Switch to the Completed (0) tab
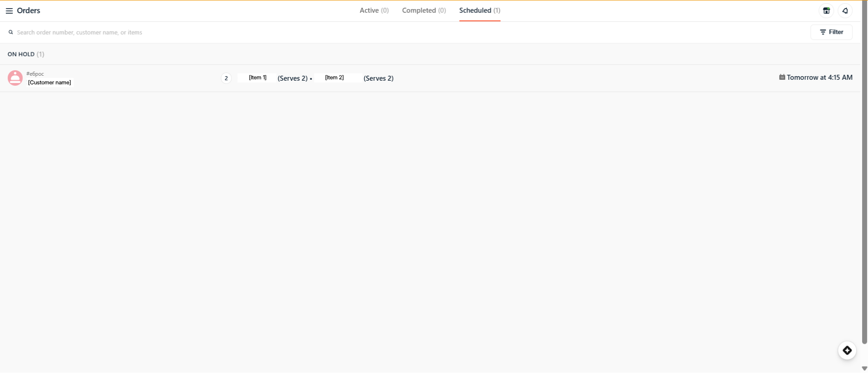The height and width of the screenshot is (373, 868). pos(424,10)
